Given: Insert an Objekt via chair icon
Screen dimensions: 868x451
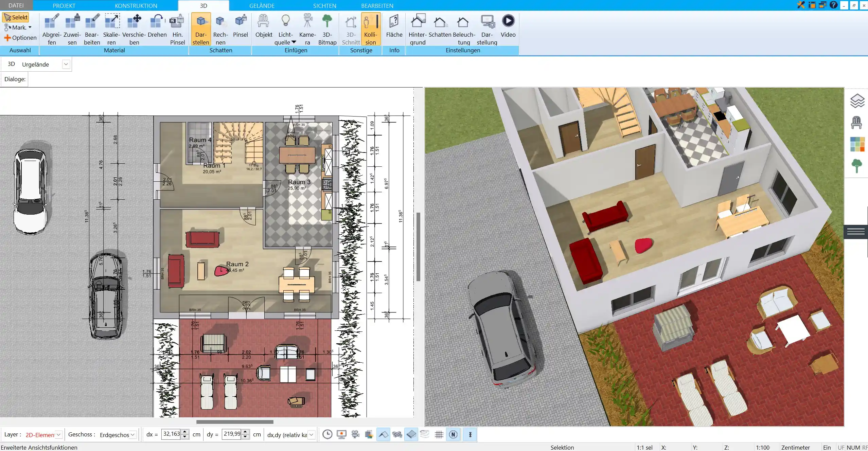Looking at the screenshot, I should click(x=264, y=26).
